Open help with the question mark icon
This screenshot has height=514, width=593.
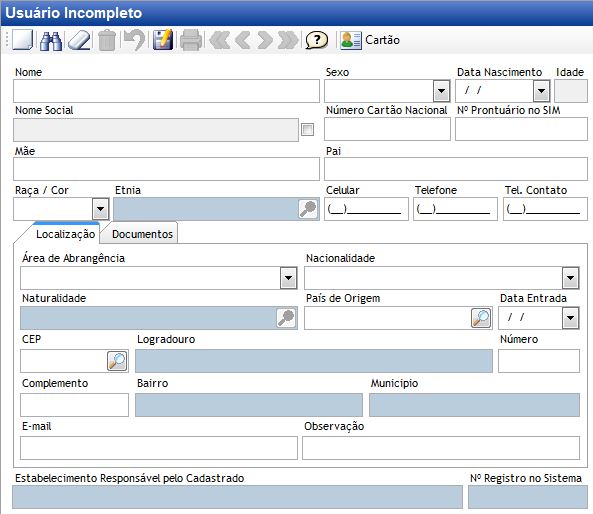[x=317, y=40]
